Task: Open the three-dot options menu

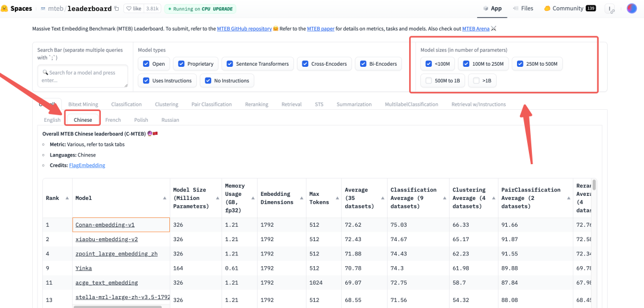Action: tap(610, 9)
